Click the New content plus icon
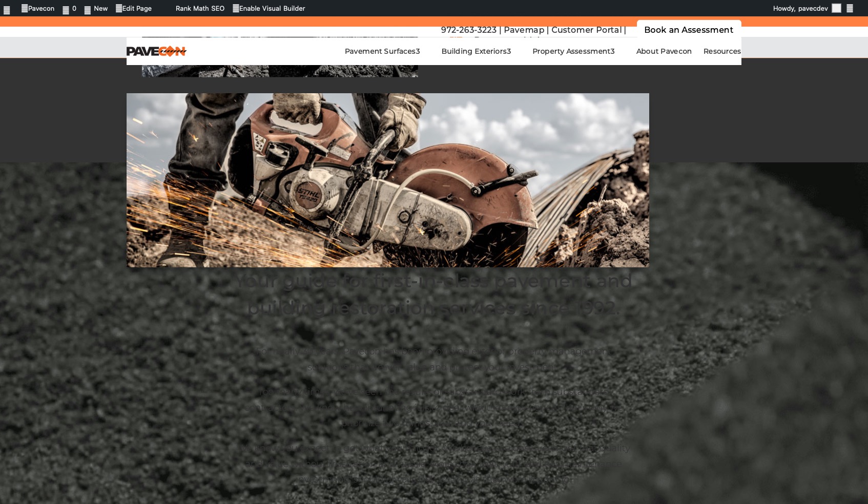 point(88,9)
